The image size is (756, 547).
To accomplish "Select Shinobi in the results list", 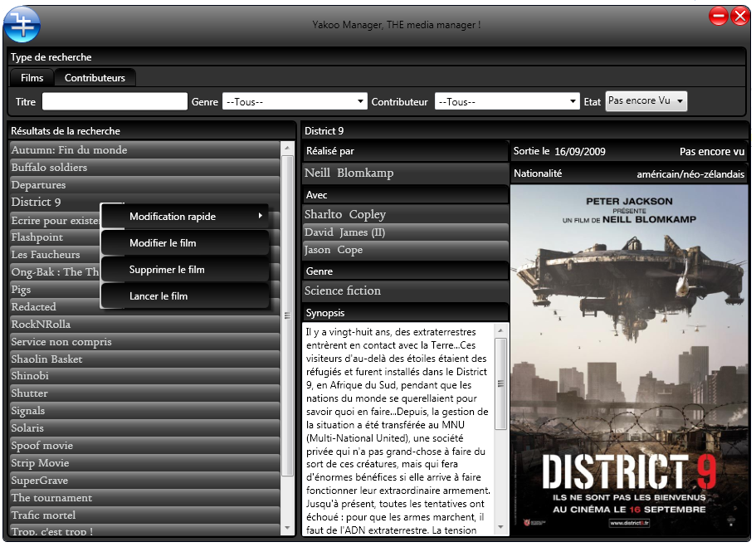I will [144, 375].
